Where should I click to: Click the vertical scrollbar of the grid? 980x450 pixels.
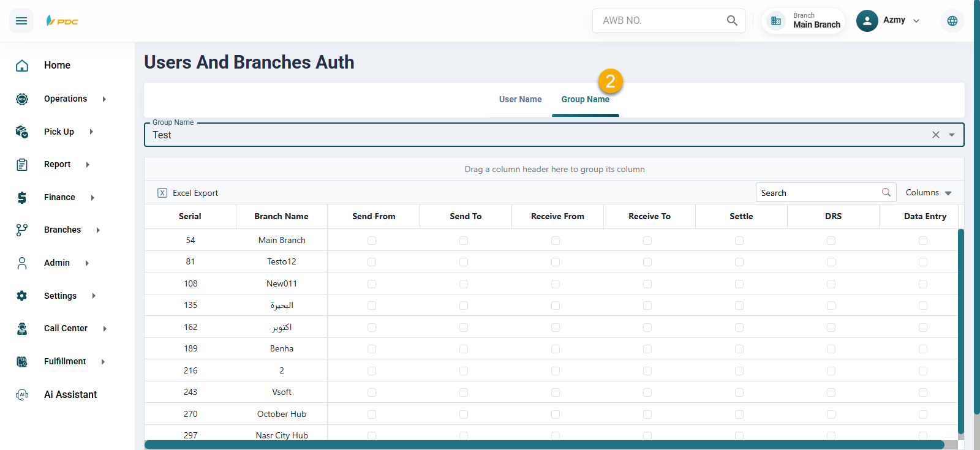(961, 331)
